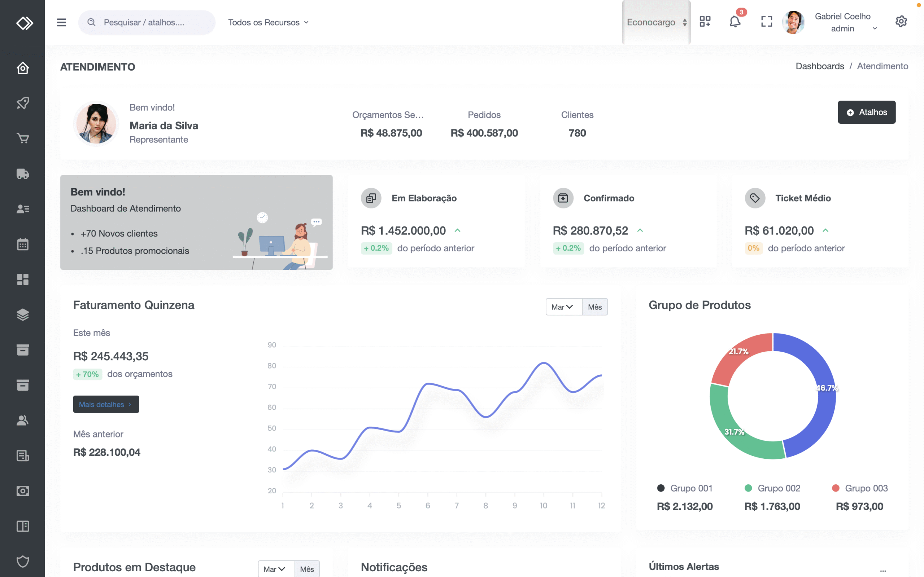Open the Econocargo company selector
This screenshot has height=577, width=924.
(656, 22)
